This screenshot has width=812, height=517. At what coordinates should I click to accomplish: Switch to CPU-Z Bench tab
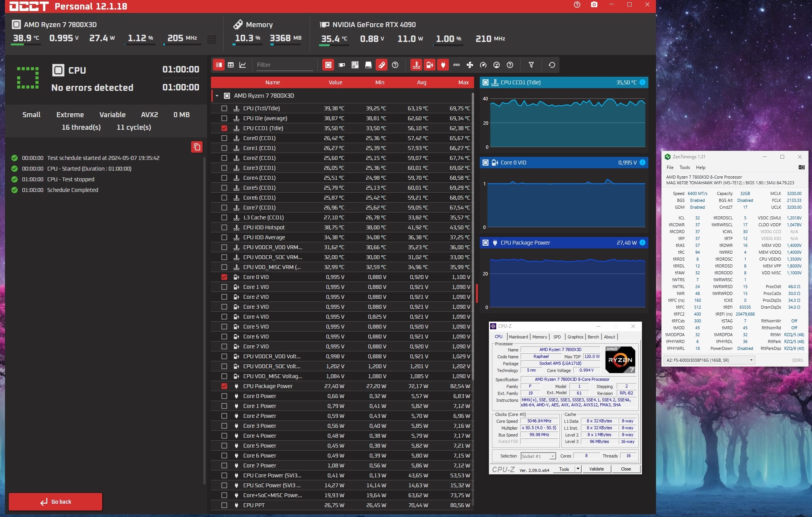[593, 337]
